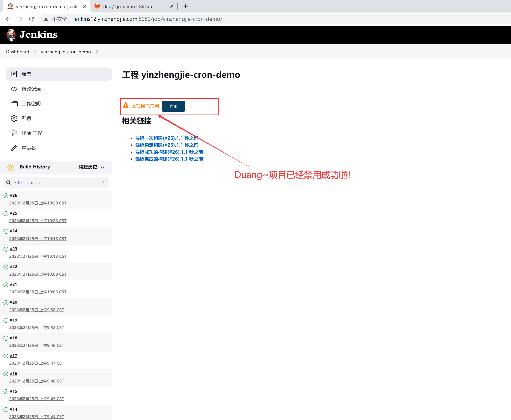Click 删除 工程 trash icon
Screen dimensions: 511x420
click(x=14, y=133)
